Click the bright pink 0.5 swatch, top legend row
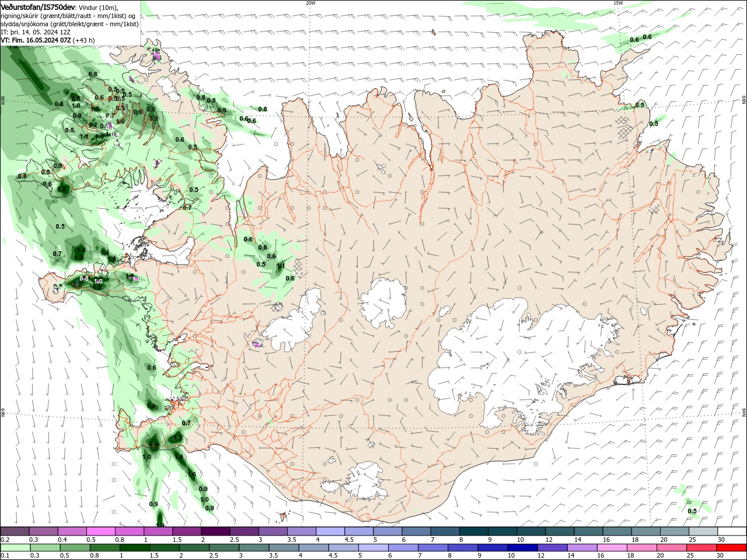The width and height of the screenshot is (747, 560). tap(100, 531)
